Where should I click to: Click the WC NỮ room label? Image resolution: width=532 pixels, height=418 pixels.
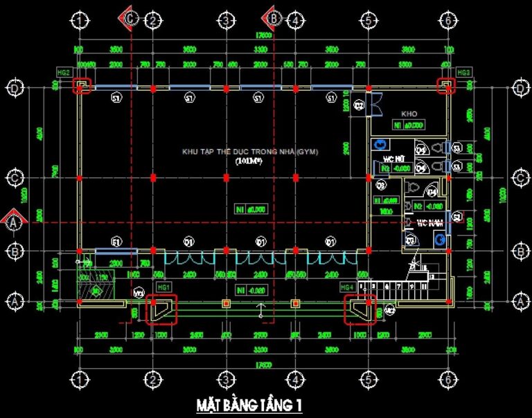coord(394,159)
